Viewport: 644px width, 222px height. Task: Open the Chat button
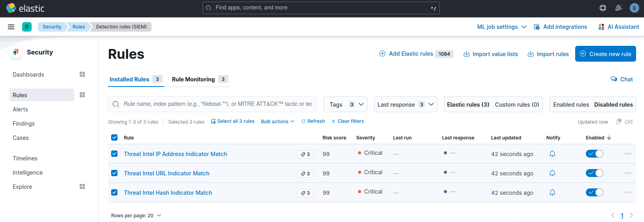click(622, 79)
